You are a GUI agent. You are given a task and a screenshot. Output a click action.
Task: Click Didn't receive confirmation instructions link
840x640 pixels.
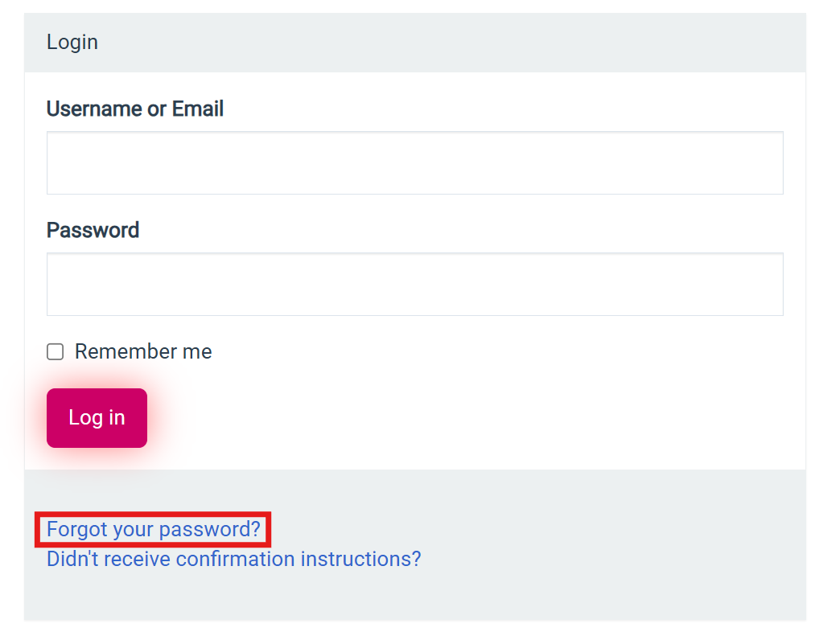pyautogui.click(x=233, y=559)
